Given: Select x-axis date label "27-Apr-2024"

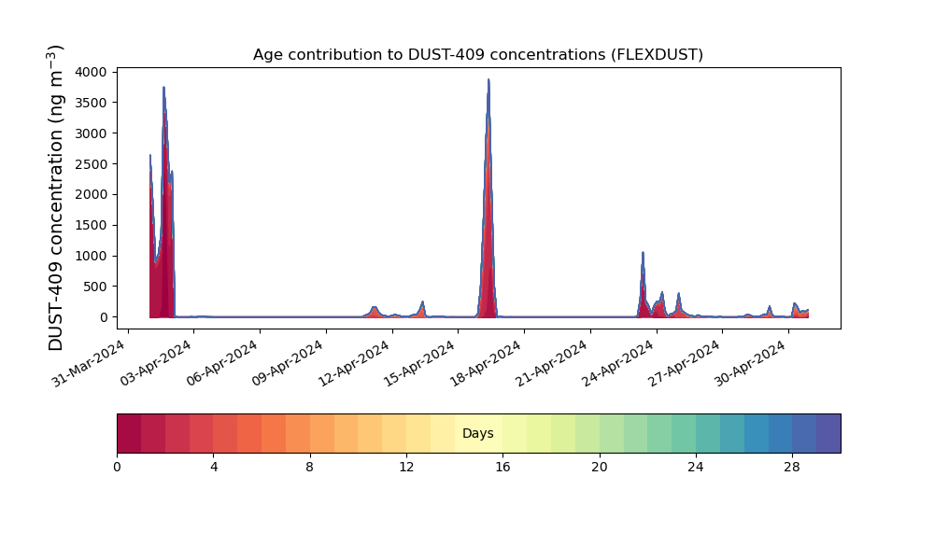Looking at the screenshot, I should [684, 363].
